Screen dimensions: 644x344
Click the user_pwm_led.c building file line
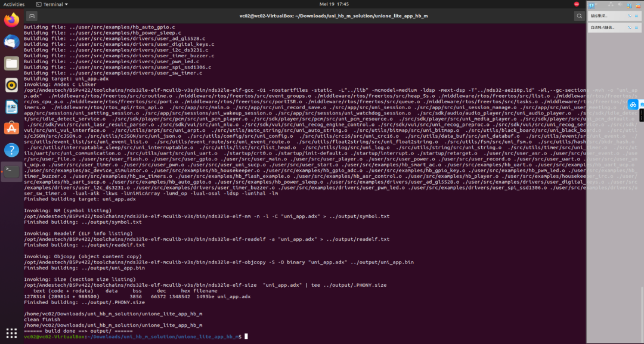pos(112,61)
